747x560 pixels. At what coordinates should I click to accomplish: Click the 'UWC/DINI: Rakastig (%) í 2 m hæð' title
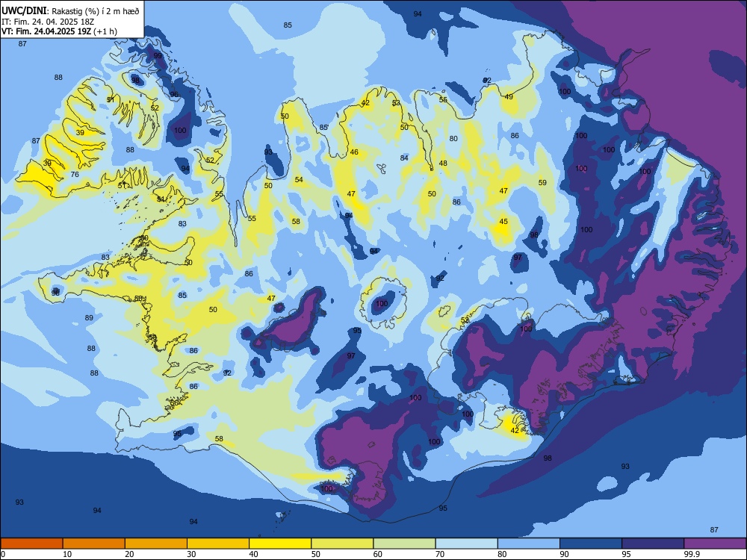(x=70, y=11)
